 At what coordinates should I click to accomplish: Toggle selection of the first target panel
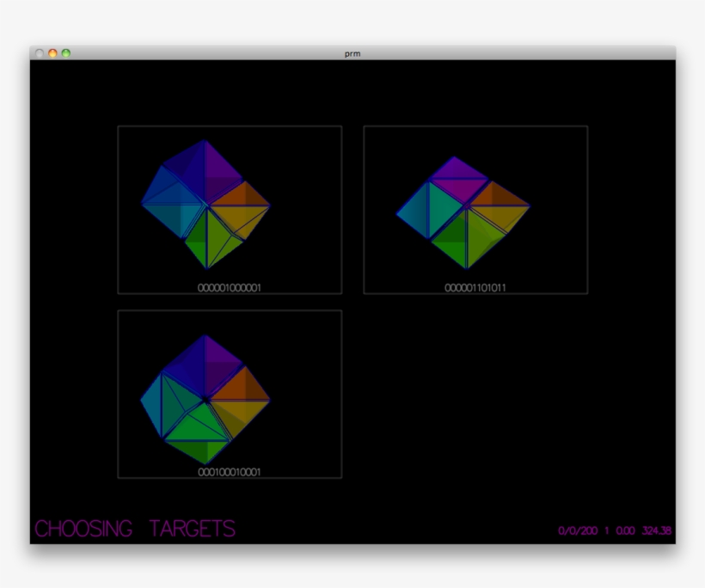(228, 210)
